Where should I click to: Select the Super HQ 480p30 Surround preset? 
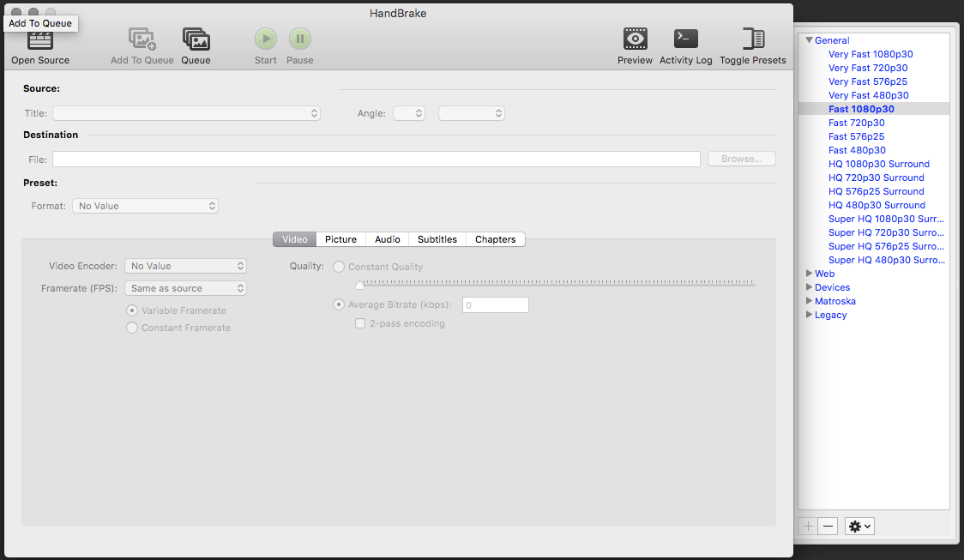(887, 260)
